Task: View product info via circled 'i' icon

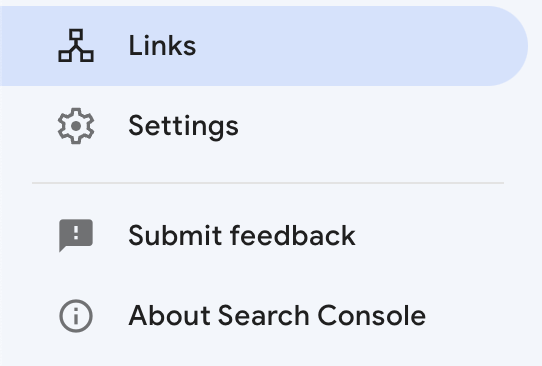Action: (76, 316)
